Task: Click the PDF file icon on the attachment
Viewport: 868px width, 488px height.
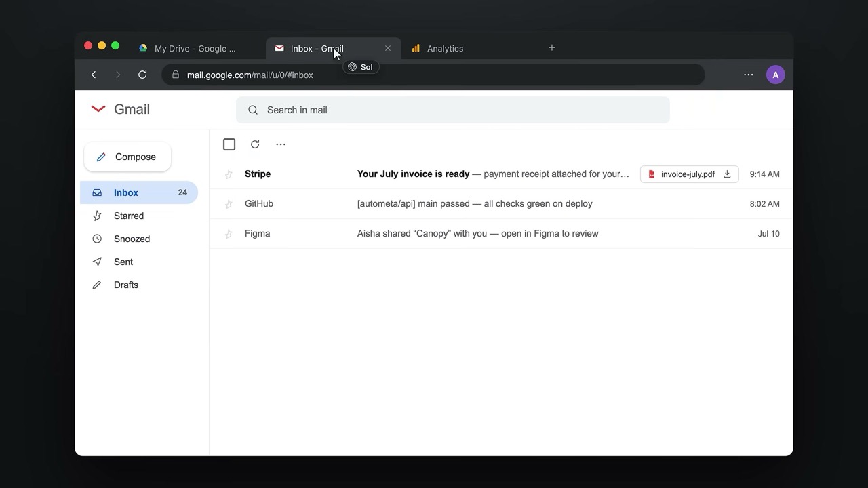Action: (x=652, y=174)
